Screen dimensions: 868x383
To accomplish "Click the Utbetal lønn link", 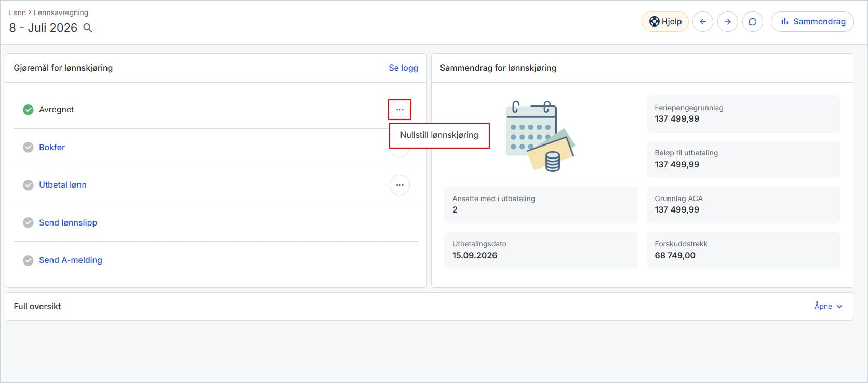I will 63,184.
